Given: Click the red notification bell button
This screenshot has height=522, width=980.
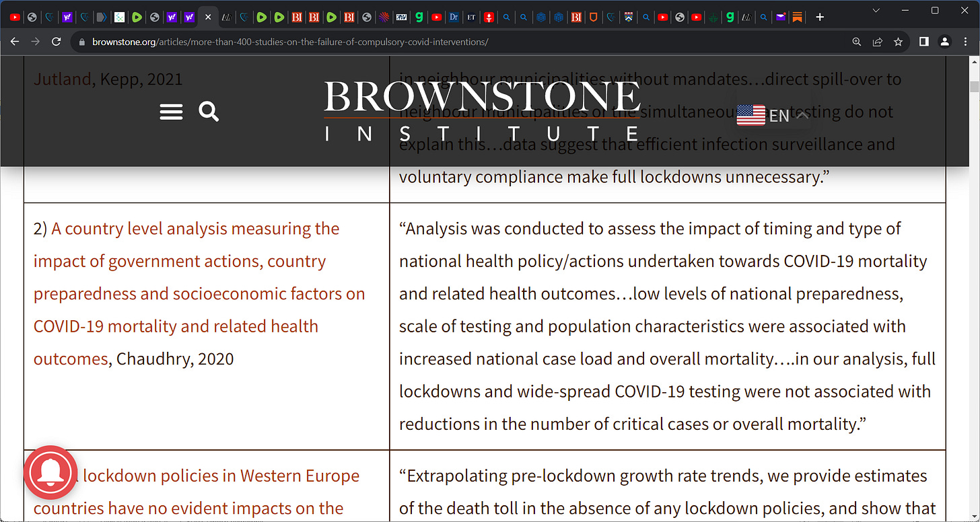Looking at the screenshot, I should click(50, 472).
